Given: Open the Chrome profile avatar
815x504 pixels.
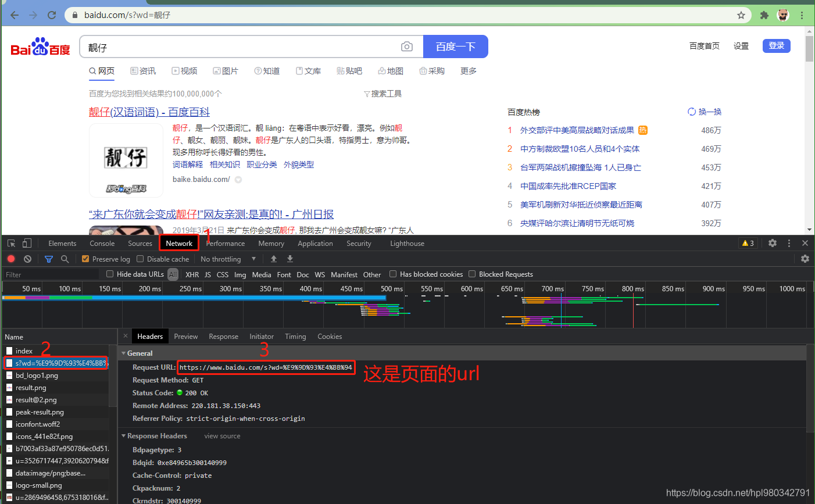Looking at the screenshot, I should (x=783, y=15).
